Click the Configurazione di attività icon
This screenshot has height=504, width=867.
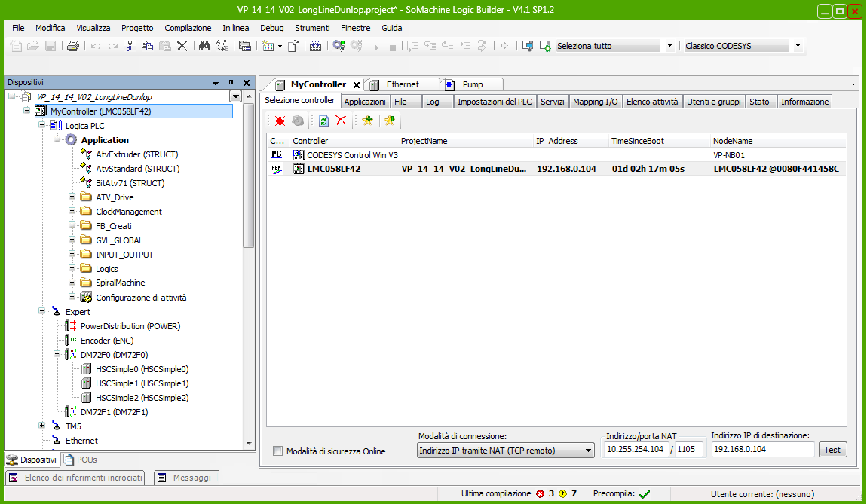click(86, 298)
